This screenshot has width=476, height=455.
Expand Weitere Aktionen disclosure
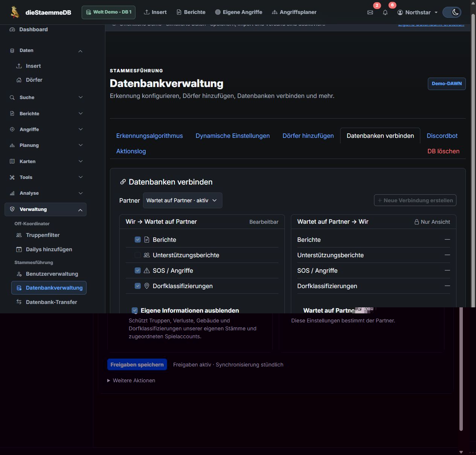pos(131,380)
